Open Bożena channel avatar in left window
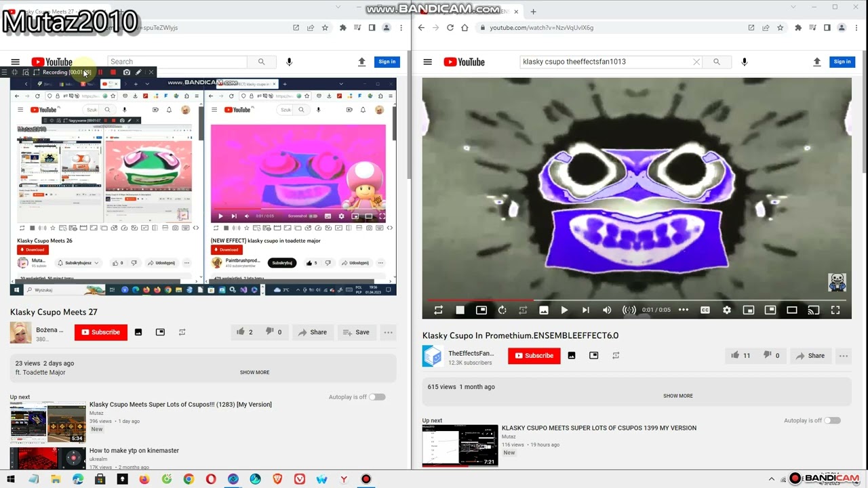Viewport: 868px width, 488px height. [x=20, y=333]
